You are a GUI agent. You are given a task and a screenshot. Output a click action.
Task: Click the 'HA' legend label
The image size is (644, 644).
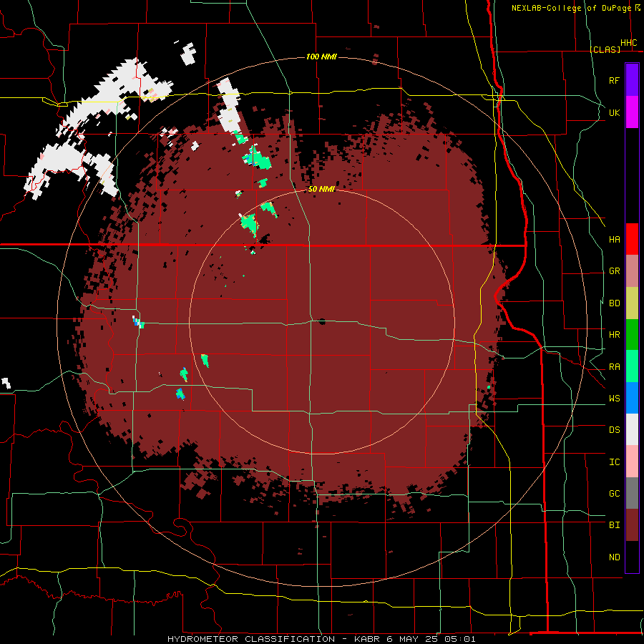(614, 240)
